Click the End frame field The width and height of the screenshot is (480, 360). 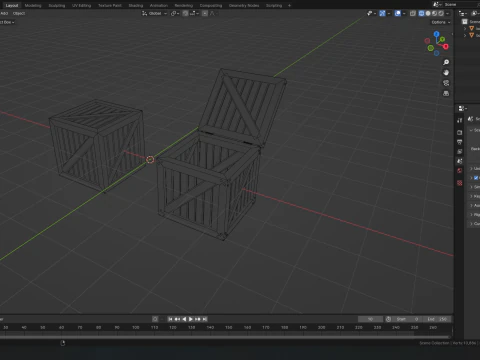[x=436, y=319]
